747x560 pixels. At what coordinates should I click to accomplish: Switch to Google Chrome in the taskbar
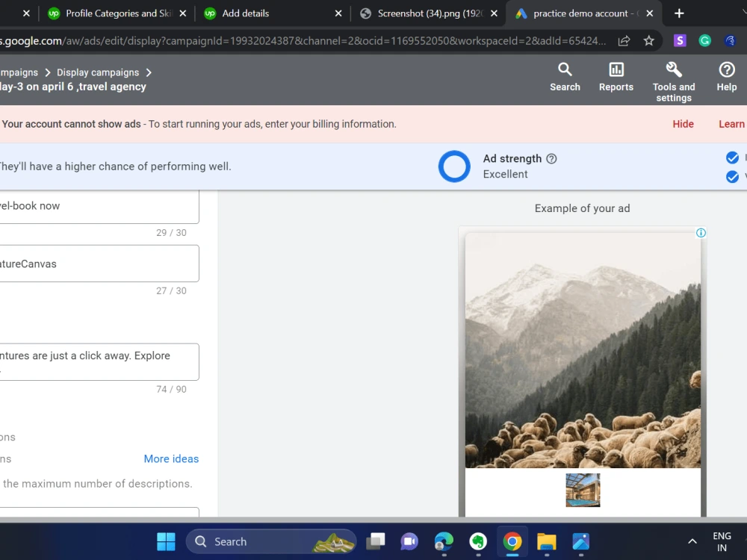click(512, 541)
